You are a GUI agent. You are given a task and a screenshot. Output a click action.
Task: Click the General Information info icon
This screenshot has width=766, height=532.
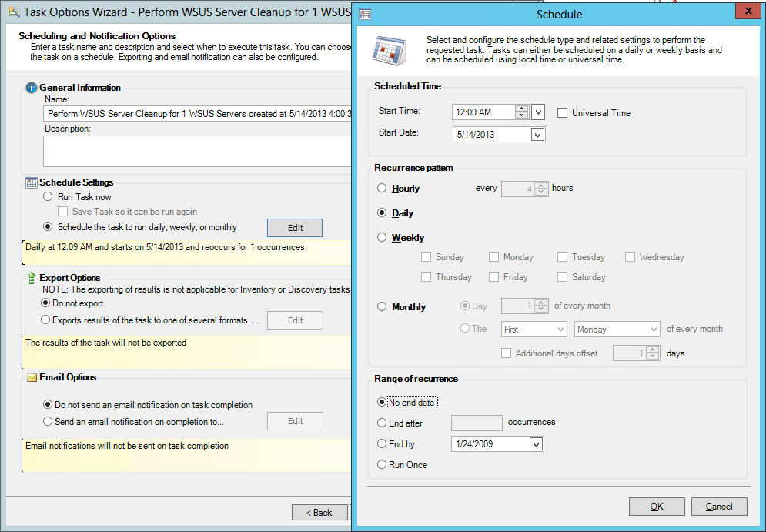point(32,88)
